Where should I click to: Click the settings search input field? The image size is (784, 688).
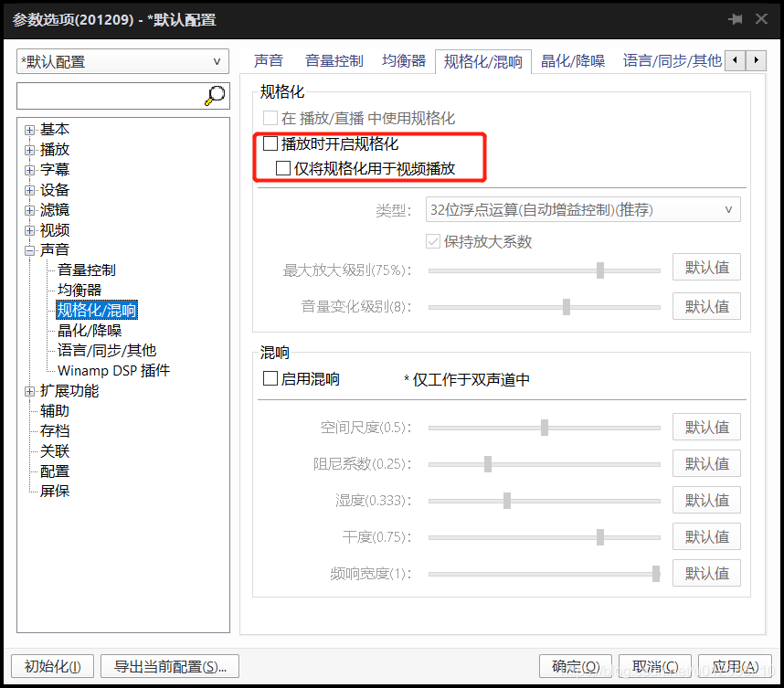pyautogui.click(x=110, y=96)
